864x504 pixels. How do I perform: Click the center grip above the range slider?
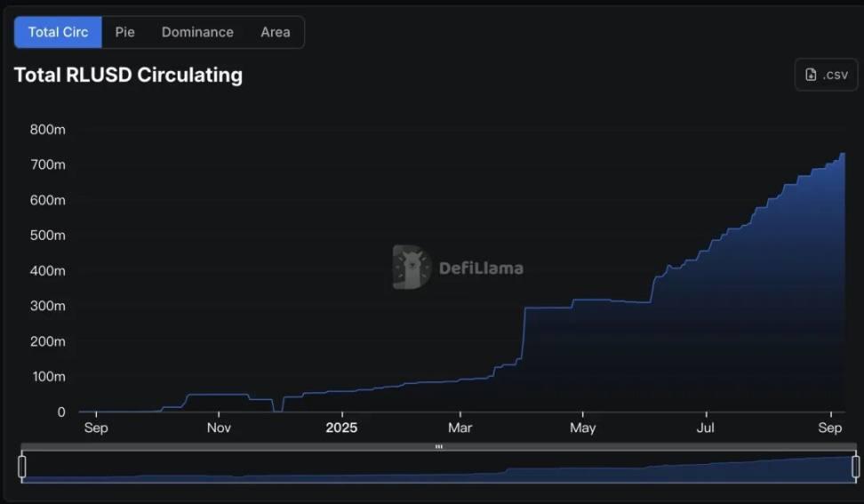pyautogui.click(x=438, y=446)
